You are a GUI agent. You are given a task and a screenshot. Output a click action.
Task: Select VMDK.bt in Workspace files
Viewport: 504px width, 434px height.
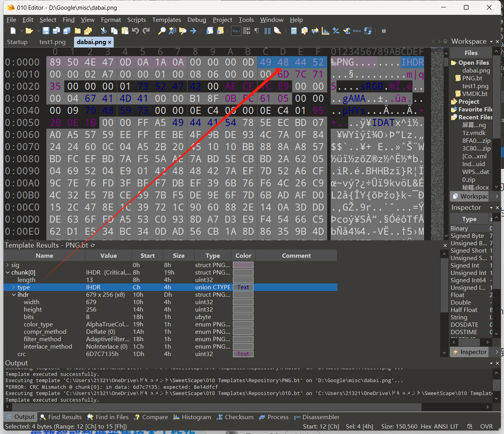(474, 94)
